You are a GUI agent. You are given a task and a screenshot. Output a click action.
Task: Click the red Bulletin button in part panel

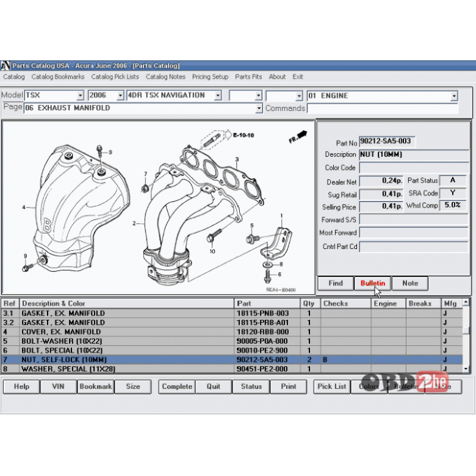[373, 283]
